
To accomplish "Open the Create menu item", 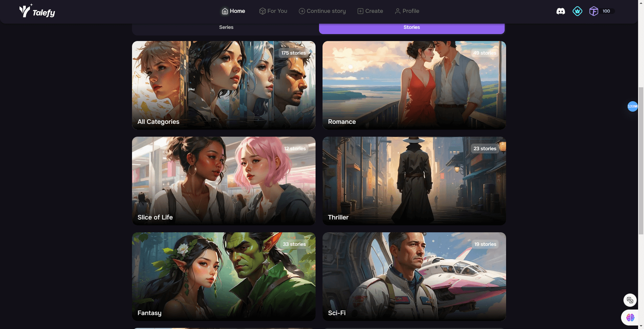I will 370,11.
